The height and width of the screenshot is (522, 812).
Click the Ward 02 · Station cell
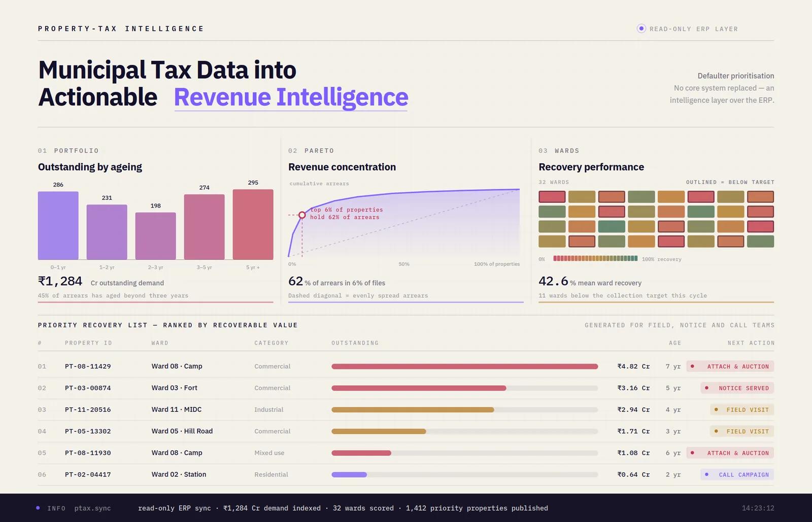[x=179, y=474]
